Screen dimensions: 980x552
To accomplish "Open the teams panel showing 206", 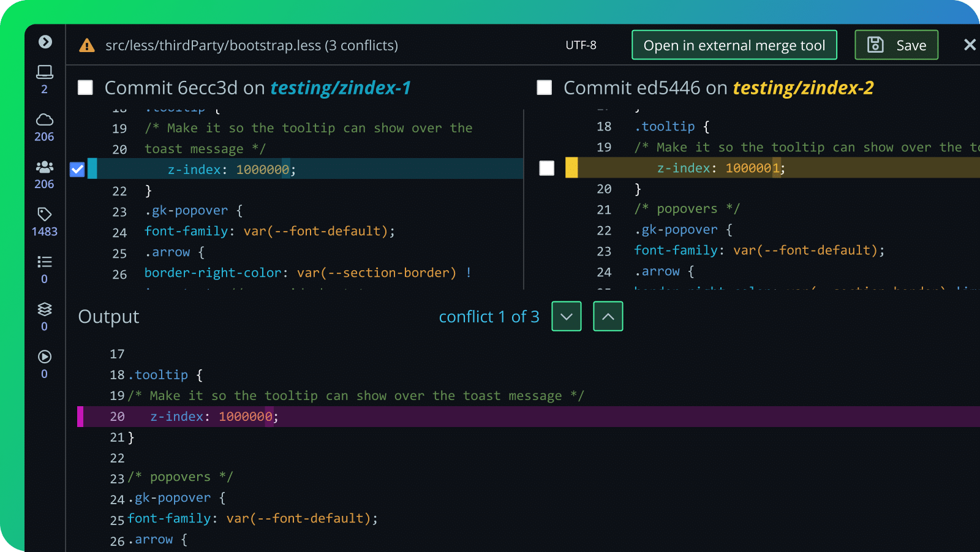I will coord(44,168).
